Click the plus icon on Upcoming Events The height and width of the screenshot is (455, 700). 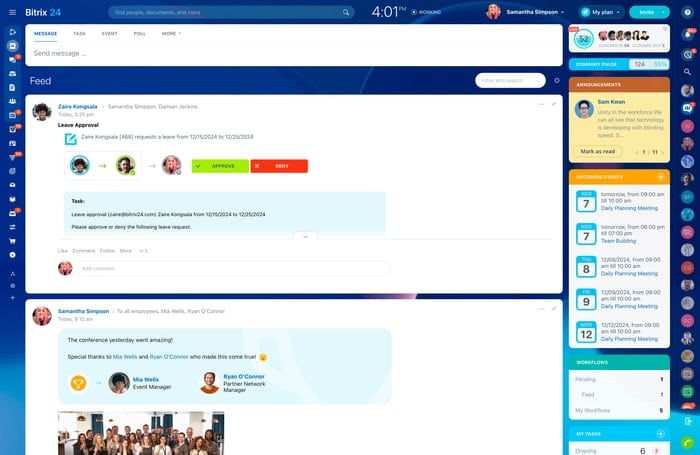click(660, 177)
